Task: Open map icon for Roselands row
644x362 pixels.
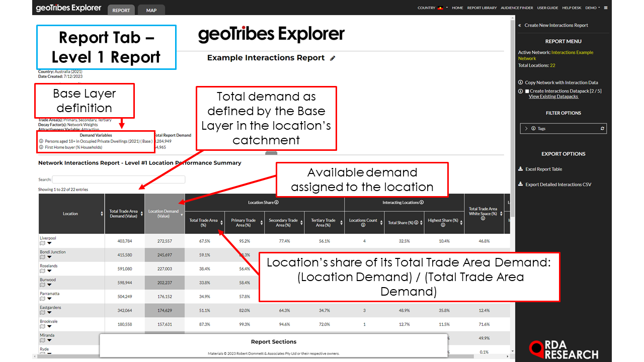Action: point(42,271)
